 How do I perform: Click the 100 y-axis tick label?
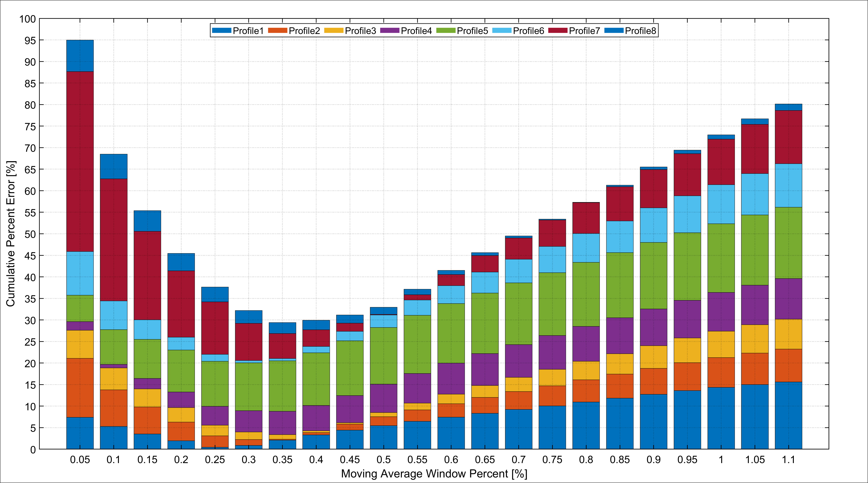point(27,19)
